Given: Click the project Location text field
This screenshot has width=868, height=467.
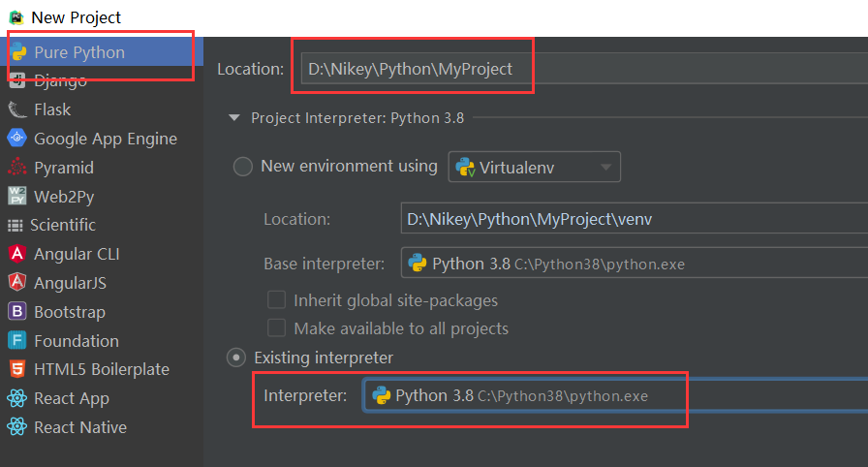Looking at the screenshot, I should pyautogui.click(x=581, y=69).
